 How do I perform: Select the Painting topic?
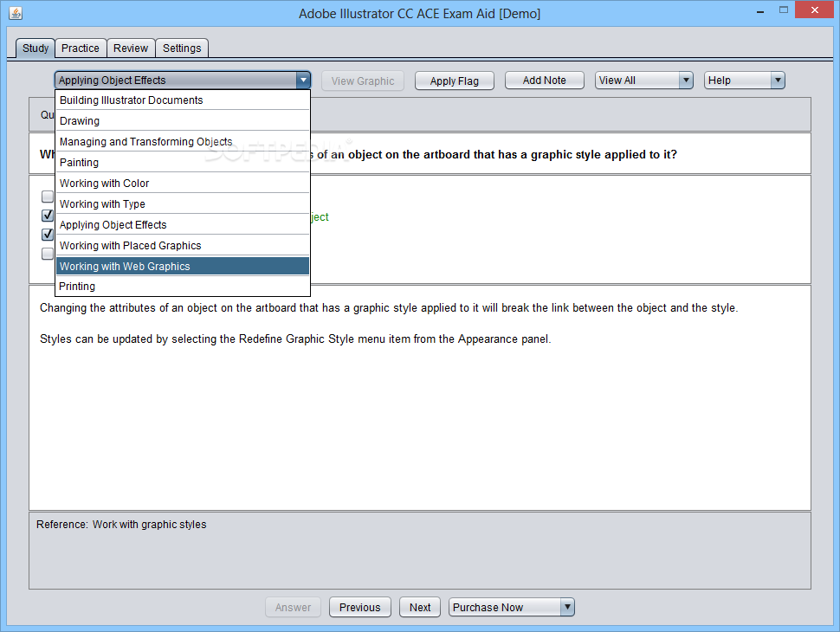coord(183,162)
